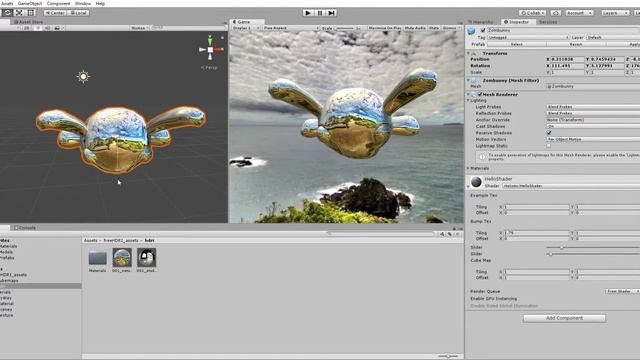This screenshot has height=360, width=640.
Task: Click the Play button
Action: coord(308,13)
